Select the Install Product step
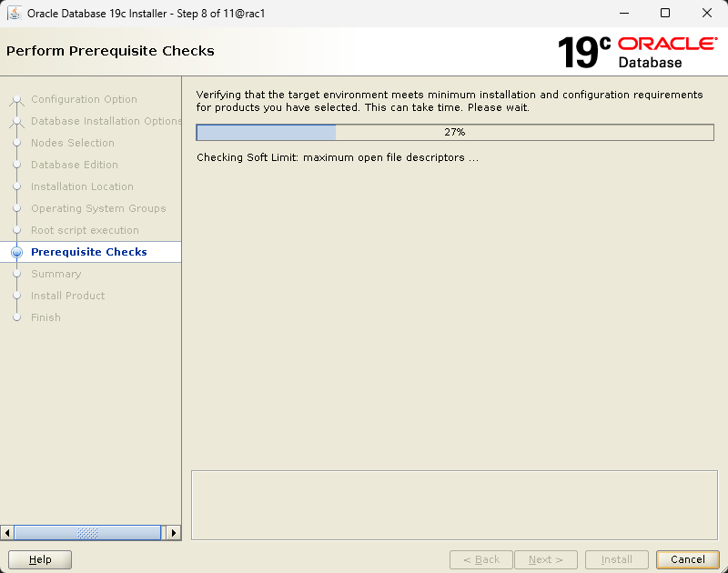 pos(67,296)
